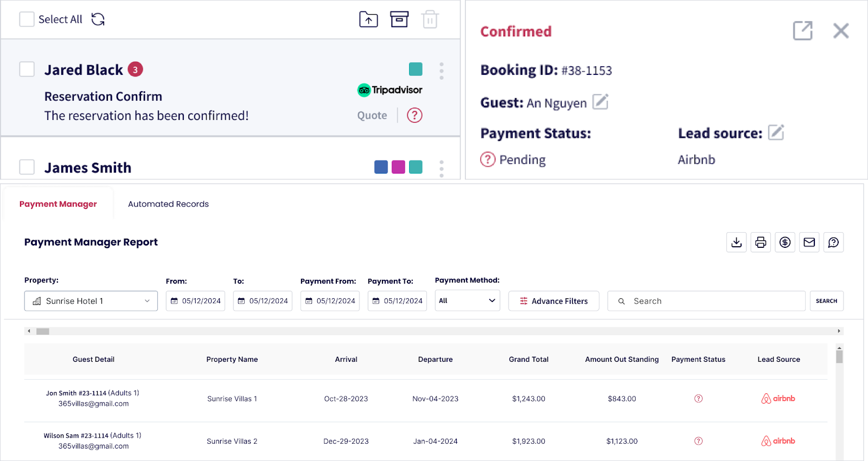This screenshot has height=461, width=868.
Task: Click the James Smith sender name
Action: point(88,168)
